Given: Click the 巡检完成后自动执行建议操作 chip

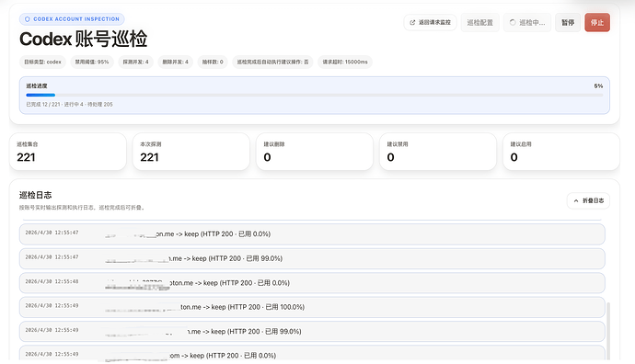Looking at the screenshot, I should 272,62.
